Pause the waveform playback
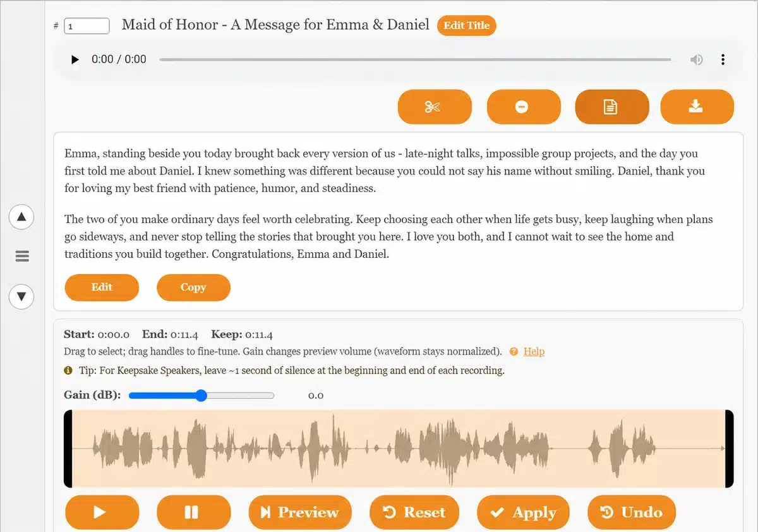The height and width of the screenshot is (532, 758). [x=193, y=512]
